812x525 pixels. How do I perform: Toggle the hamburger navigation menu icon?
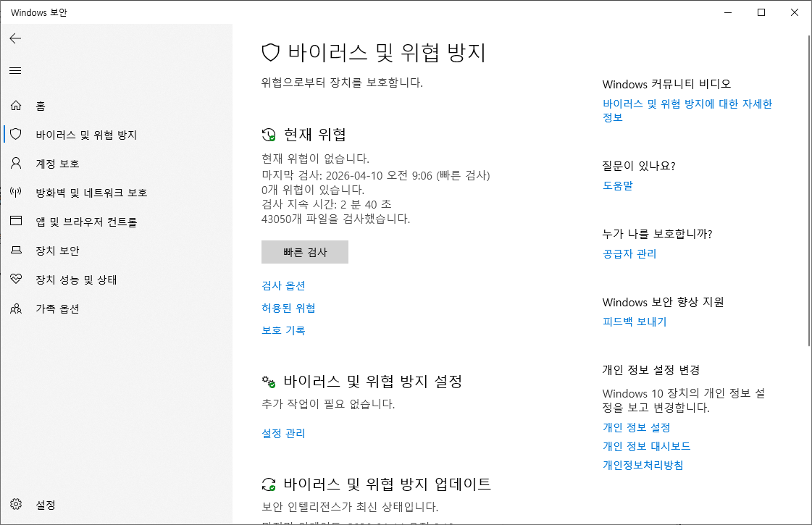click(15, 70)
